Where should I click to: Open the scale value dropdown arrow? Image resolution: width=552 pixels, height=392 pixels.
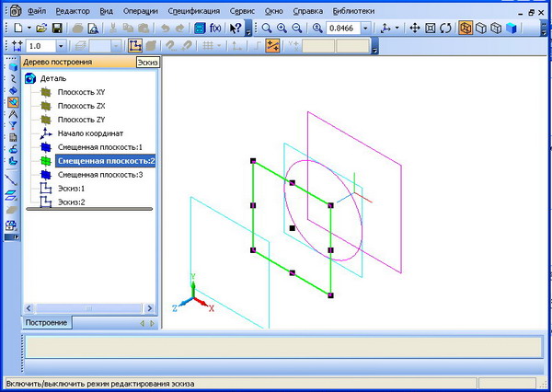365,28
